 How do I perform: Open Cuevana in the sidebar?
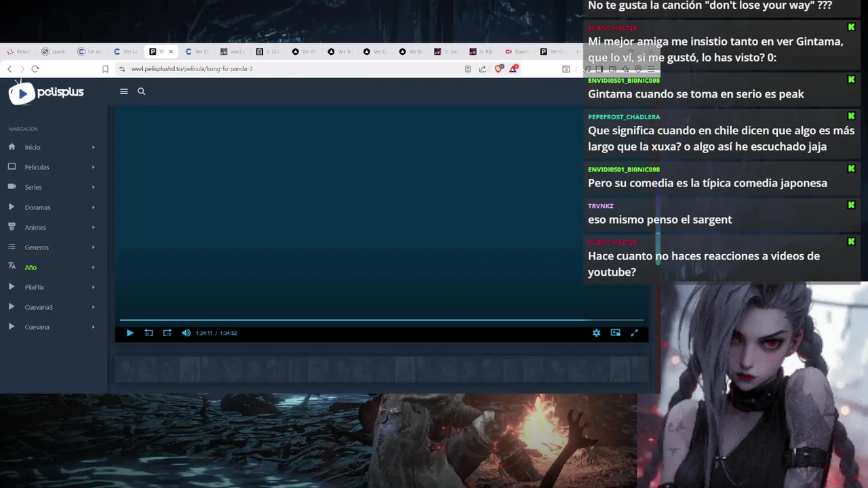37,327
